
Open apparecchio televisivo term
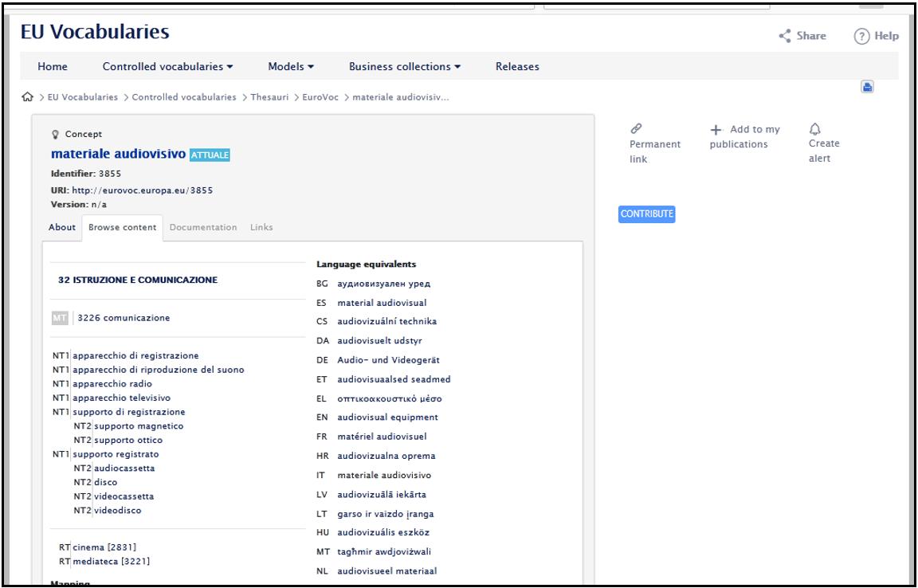point(122,398)
